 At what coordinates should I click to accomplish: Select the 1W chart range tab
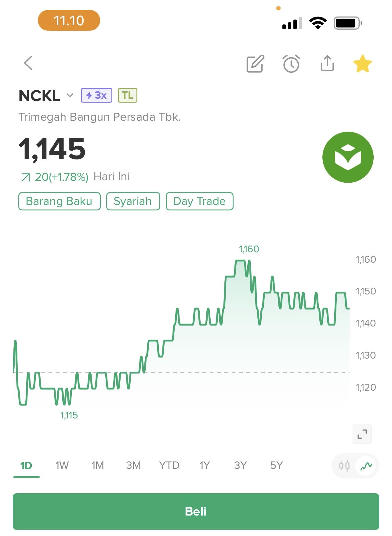point(62,465)
